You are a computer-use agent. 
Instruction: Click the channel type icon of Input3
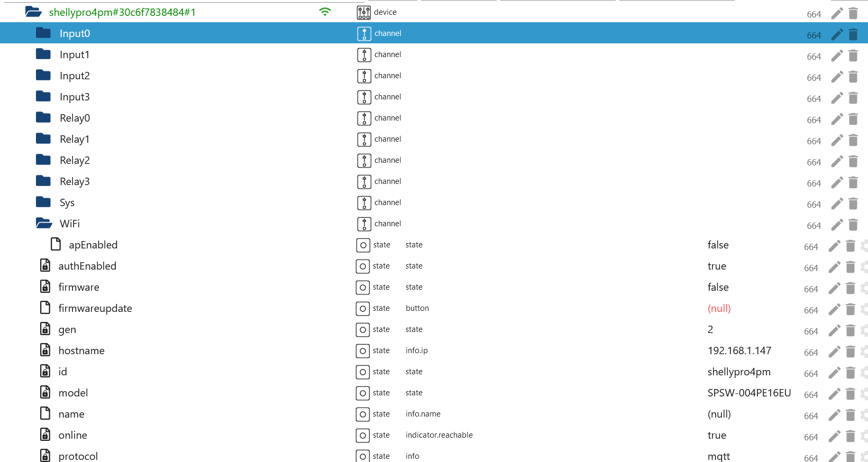tap(364, 97)
